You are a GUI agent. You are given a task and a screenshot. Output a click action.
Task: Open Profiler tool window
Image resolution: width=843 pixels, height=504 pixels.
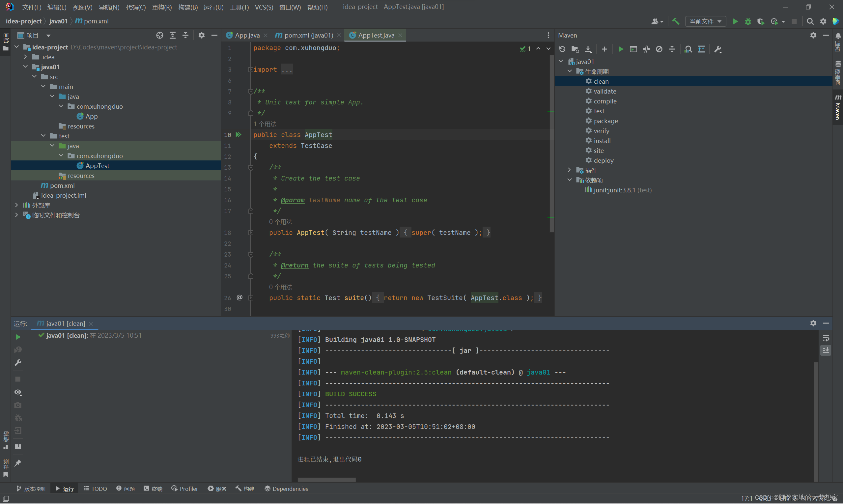coord(185,489)
